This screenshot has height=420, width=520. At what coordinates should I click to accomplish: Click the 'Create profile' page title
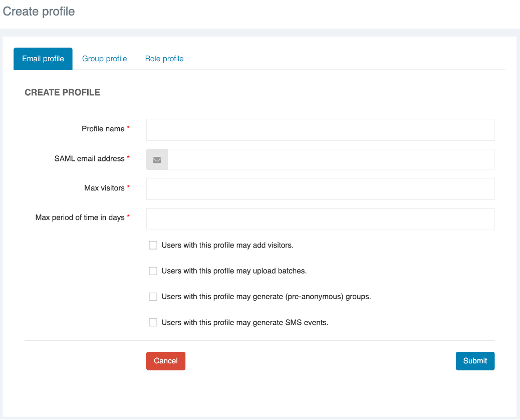pyautogui.click(x=39, y=12)
